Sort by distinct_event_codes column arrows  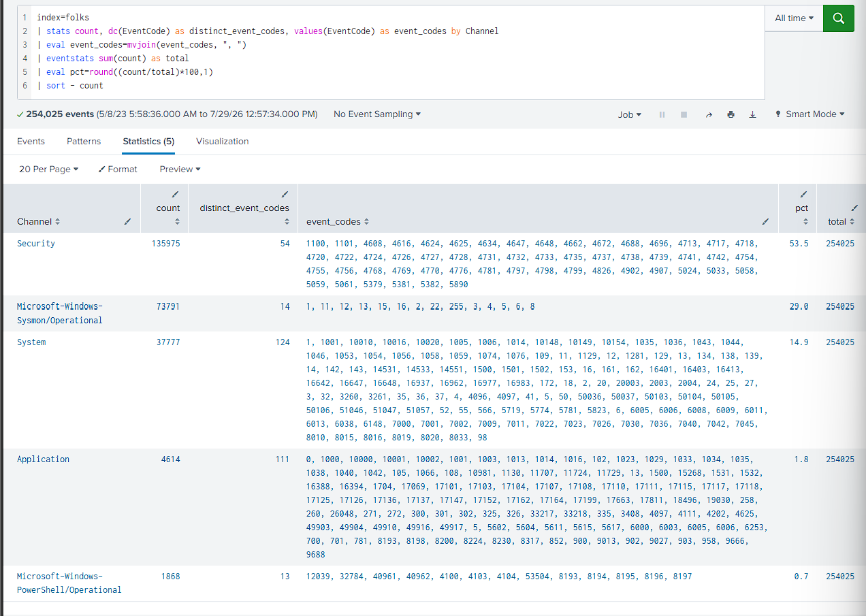pos(286,221)
